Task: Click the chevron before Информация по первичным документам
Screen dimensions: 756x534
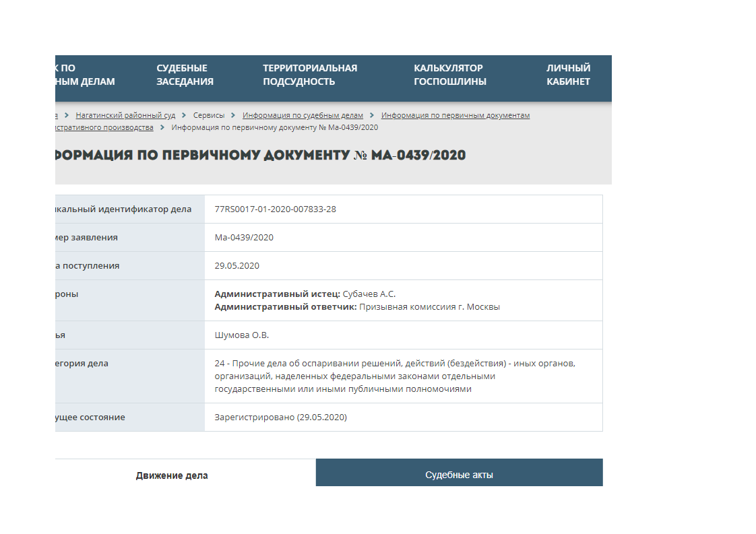Action: pyautogui.click(x=372, y=115)
